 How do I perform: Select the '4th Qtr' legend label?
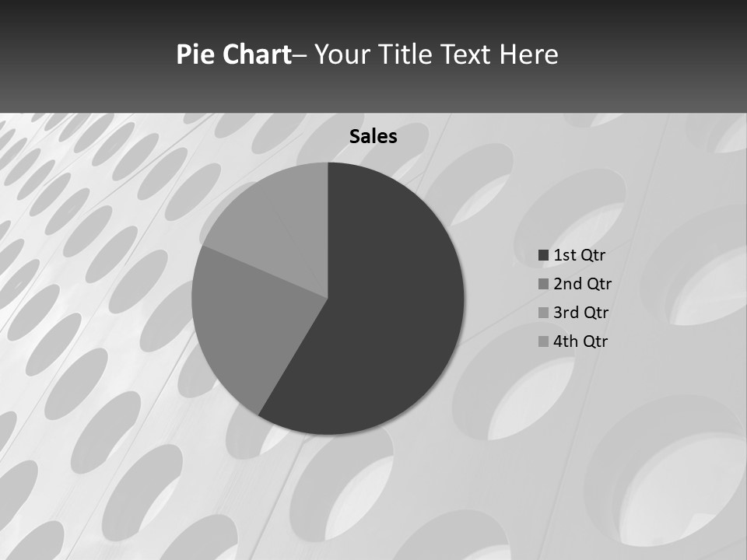click(580, 341)
